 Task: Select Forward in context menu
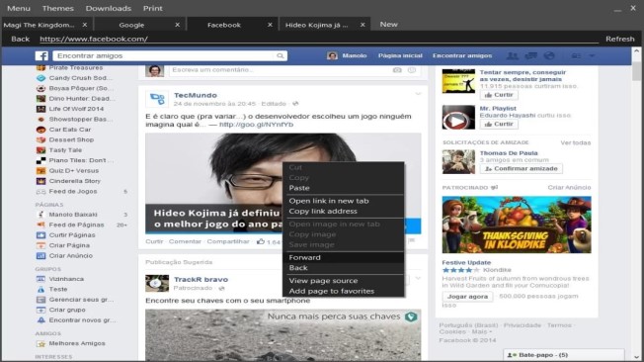click(343, 257)
